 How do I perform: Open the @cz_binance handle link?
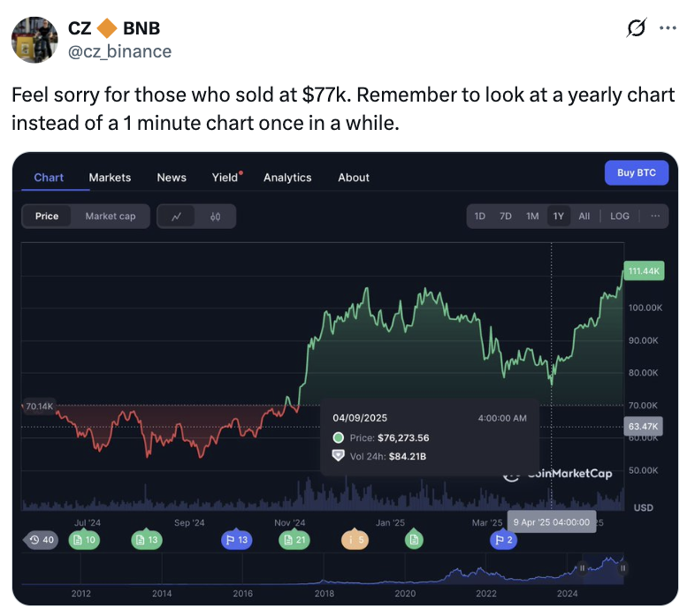[x=120, y=51]
